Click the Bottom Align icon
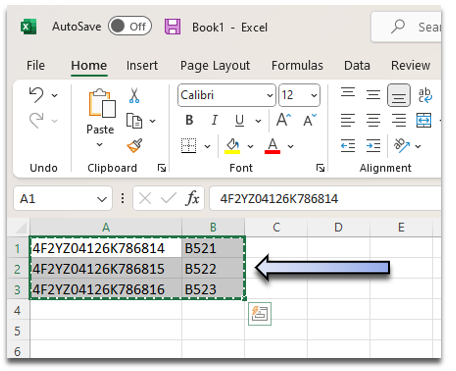Image resolution: width=456 pixels, height=371 pixels. pyautogui.click(x=399, y=95)
